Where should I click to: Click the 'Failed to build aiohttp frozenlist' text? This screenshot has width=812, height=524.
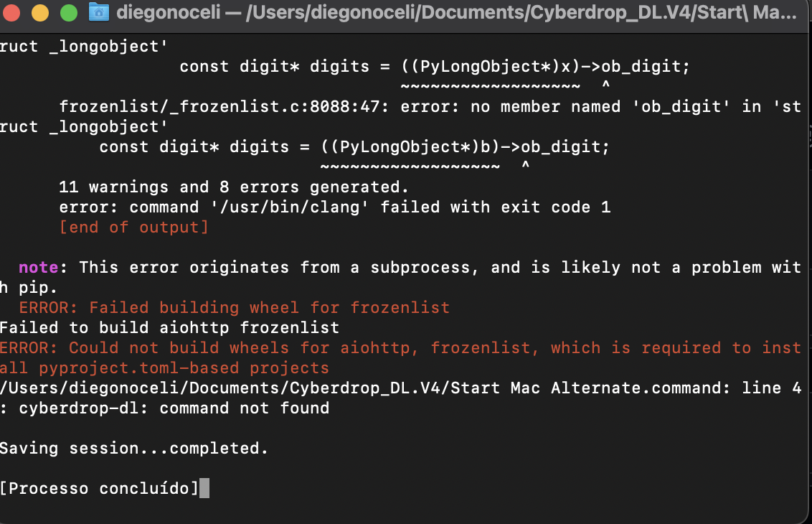pos(169,327)
